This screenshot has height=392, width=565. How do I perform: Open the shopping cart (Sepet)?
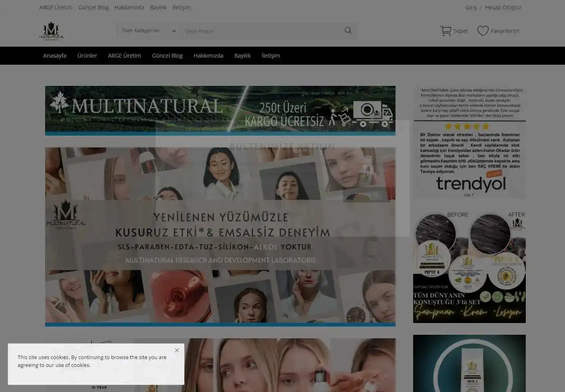(454, 31)
